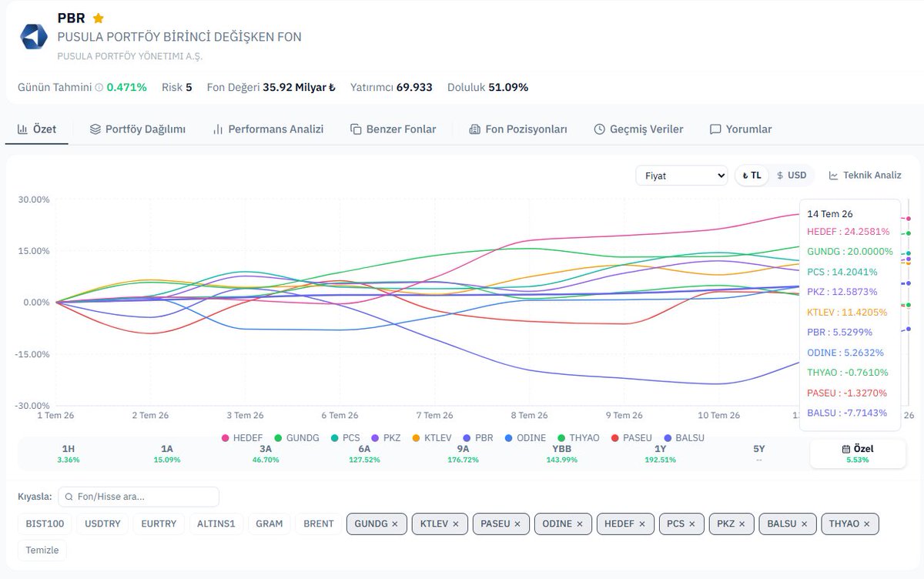
Task: Click the Fon/Hisse ara search field
Action: point(139,497)
